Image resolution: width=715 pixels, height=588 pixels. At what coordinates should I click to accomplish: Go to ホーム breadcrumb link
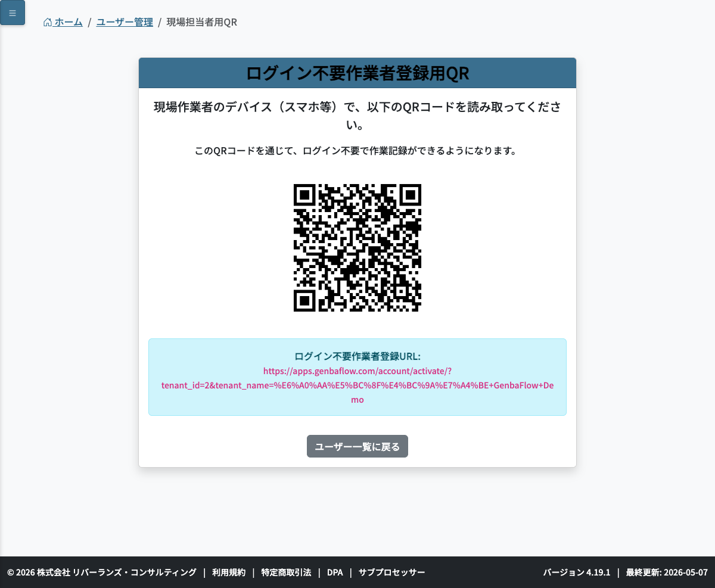63,22
